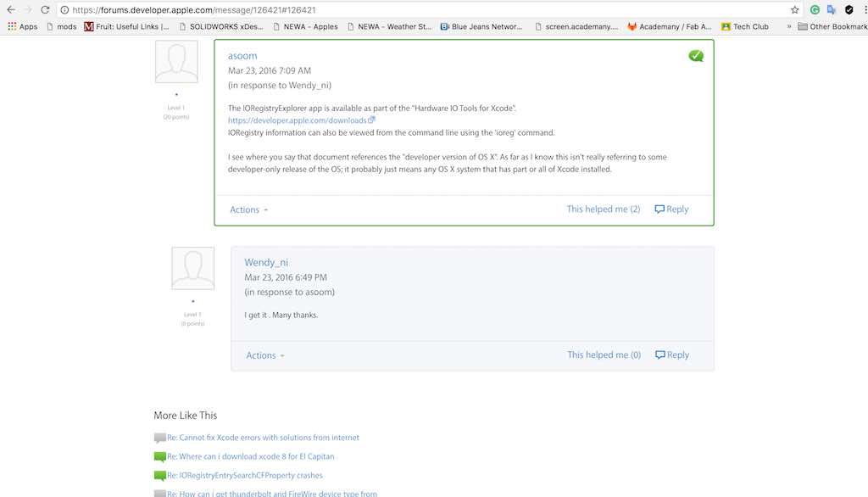Image resolution: width=868 pixels, height=497 pixels.
Task: Click 'Mar 23, 2016 7:09 AM' timestamp
Action: [270, 71]
